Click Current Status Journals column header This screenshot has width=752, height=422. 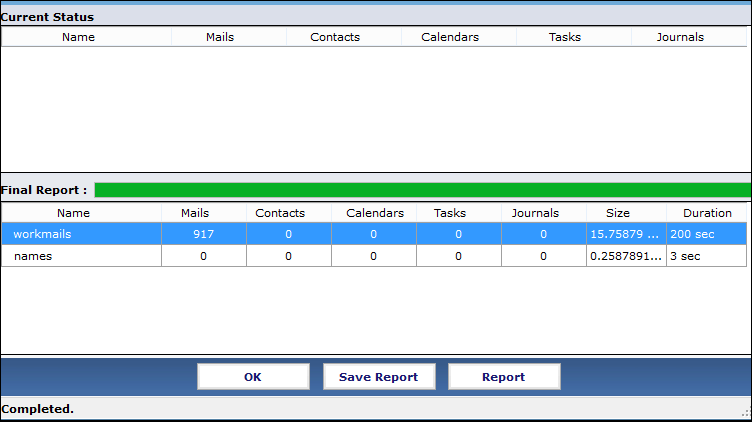click(x=689, y=37)
